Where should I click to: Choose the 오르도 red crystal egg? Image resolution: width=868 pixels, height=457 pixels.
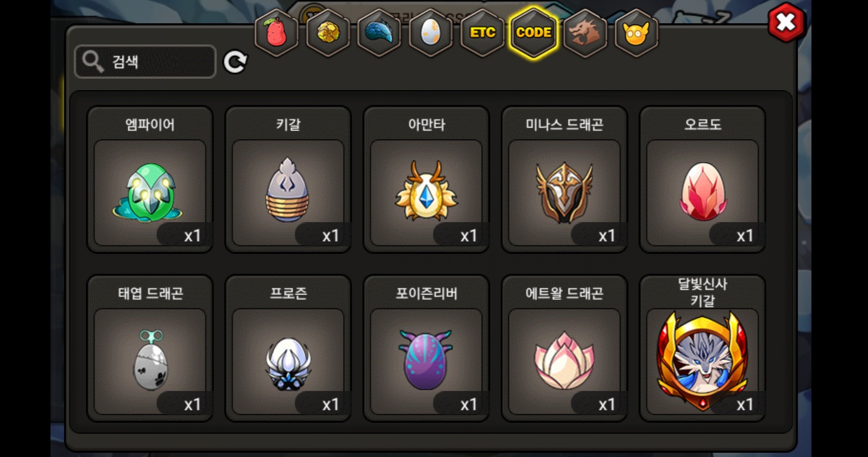click(703, 179)
